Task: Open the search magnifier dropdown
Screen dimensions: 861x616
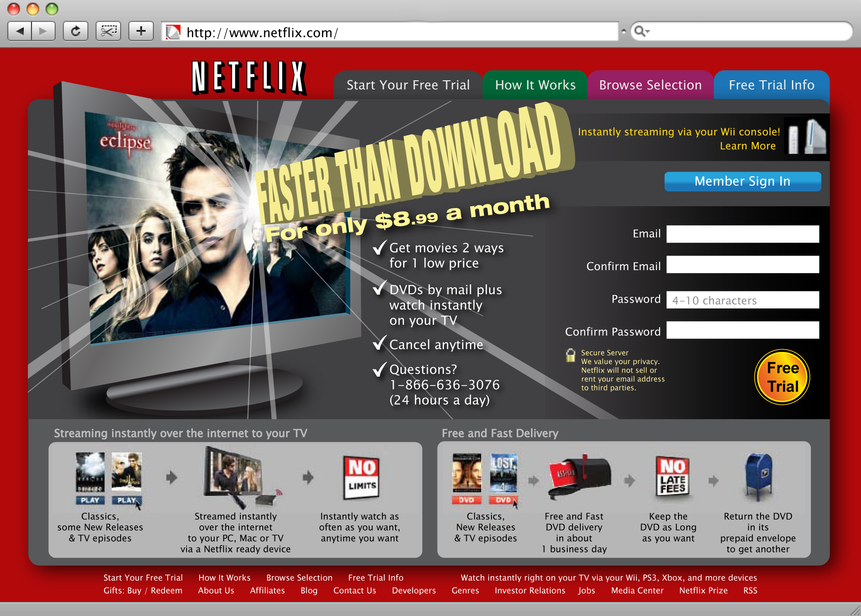Action: pyautogui.click(x=642, y=31)
